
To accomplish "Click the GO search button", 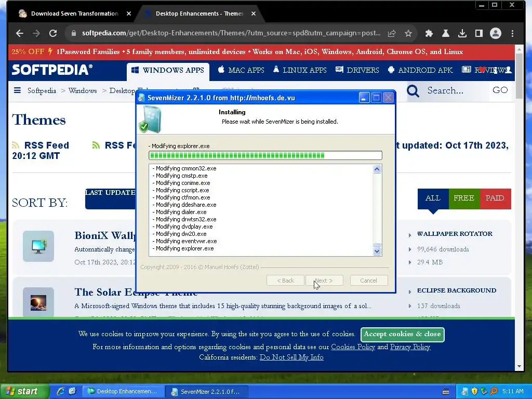I will (500, 90).
